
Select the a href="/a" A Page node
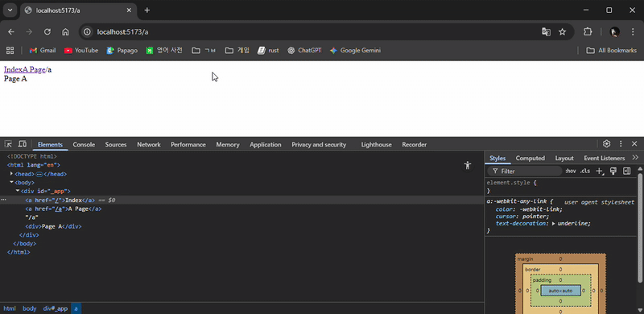tap(64, 209)
